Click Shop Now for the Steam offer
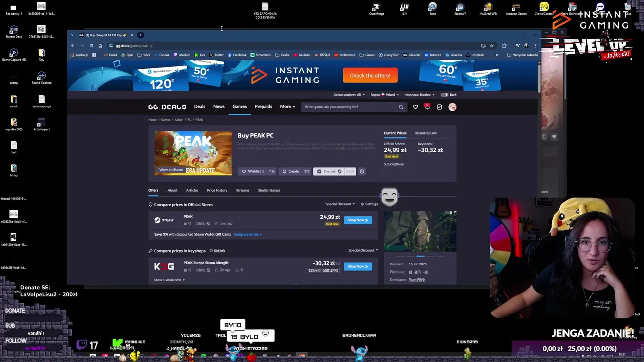The width and height of the screenshot is (644, 362). click(x=358, y=220)
